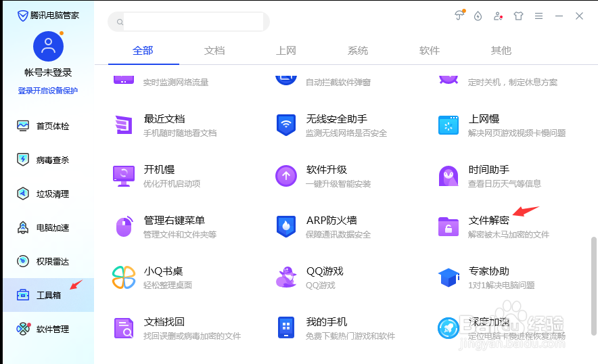Click the 免费下载热门游戏和软件 description
This screenshot has height=364, width=598.
pyautogui.click(x=350, y=336)
